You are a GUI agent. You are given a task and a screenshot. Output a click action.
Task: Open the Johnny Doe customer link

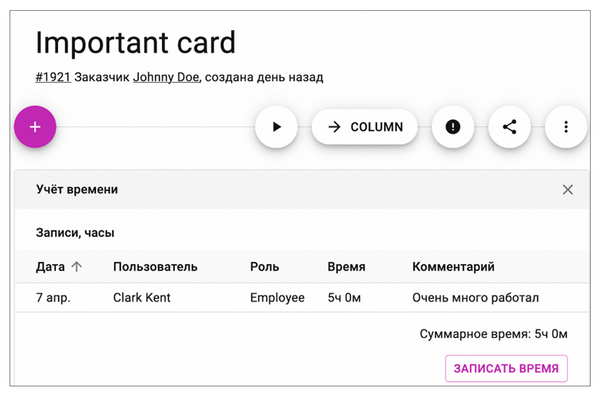point(166,77)
